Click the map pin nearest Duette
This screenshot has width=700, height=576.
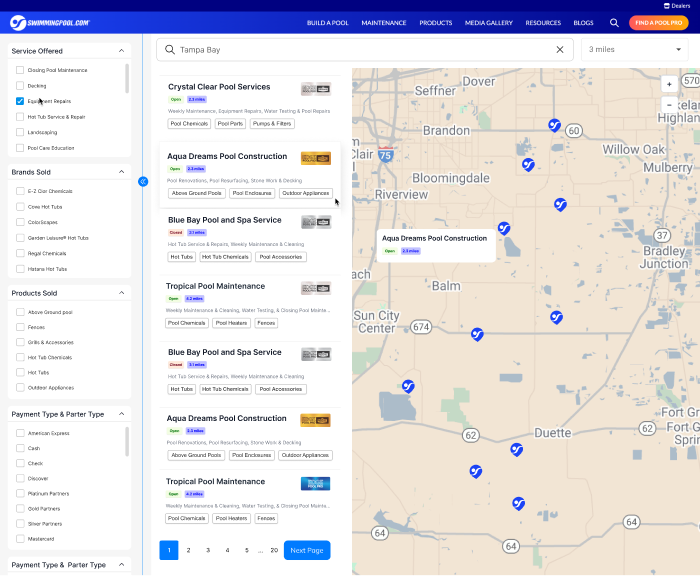click(517, 450)
